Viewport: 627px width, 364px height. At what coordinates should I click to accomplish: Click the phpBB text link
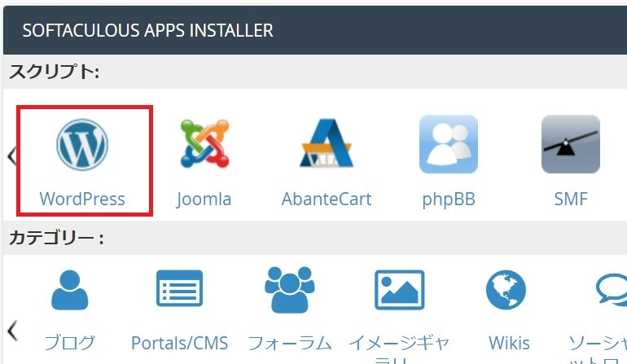pyautogui.click(x=449, y=199)
